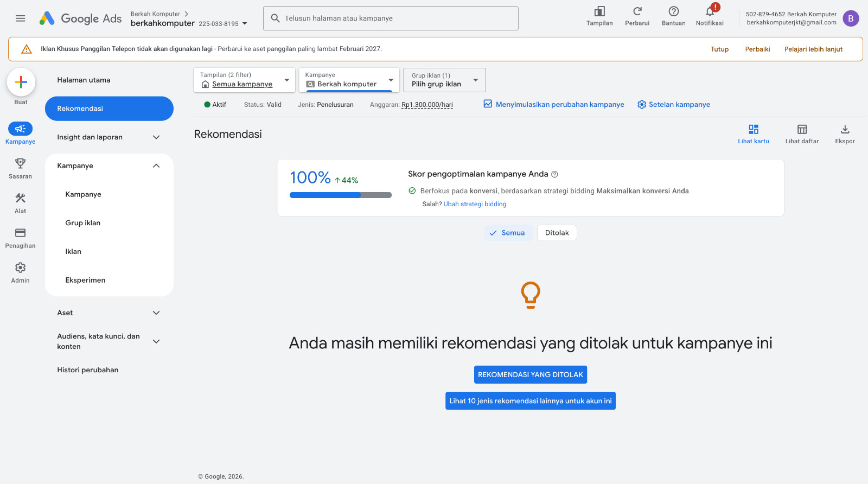Open the Kampanye Berkah komputer dropdown

(349, 80)
